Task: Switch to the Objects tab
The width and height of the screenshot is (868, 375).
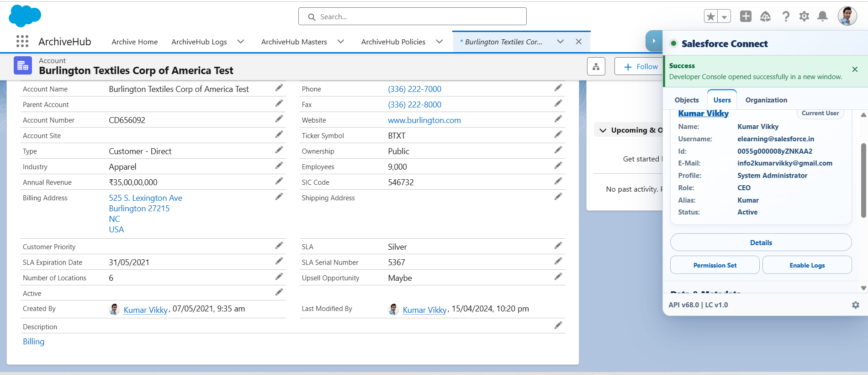Action: click(x=687, y=100)
